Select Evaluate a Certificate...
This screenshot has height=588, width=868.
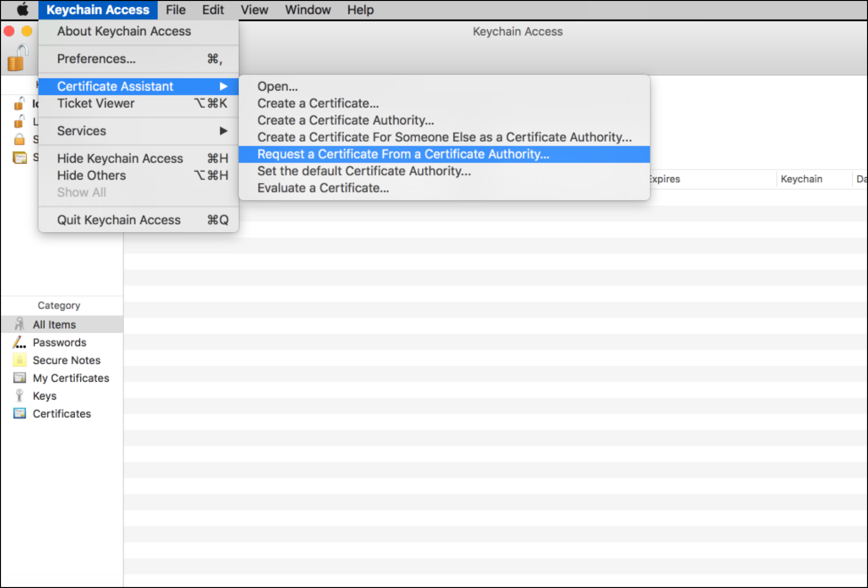[x=444, y=188]
